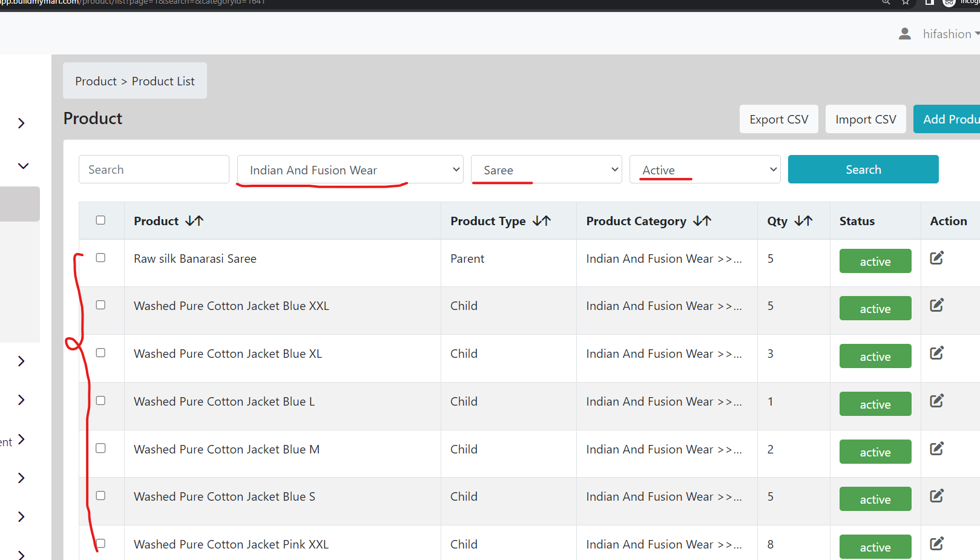Click quantity 8 for Jacket Pink XXL
Viewport: 980px width, 560px height.
pos(771,544)
